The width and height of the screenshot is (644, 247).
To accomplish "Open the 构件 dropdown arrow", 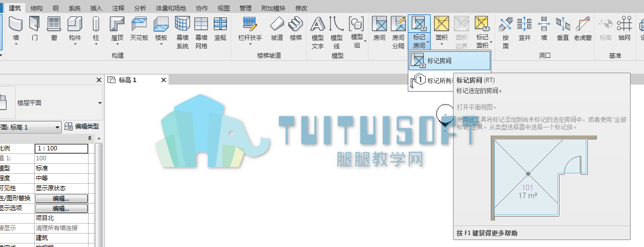I will tap(75, 44).
